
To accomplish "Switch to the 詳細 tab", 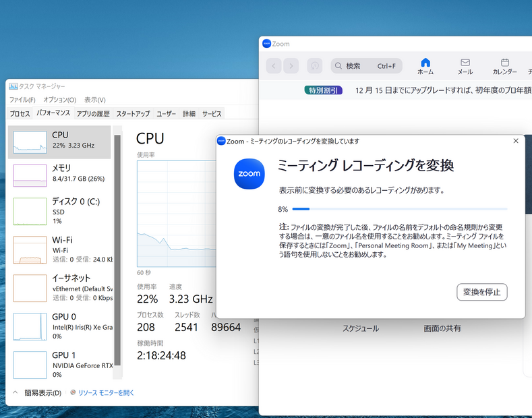I will (x=189, y=114).
